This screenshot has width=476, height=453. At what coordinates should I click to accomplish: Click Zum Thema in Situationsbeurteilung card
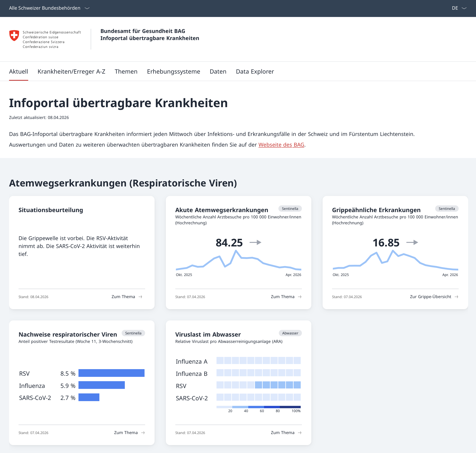tap(123, 297)
